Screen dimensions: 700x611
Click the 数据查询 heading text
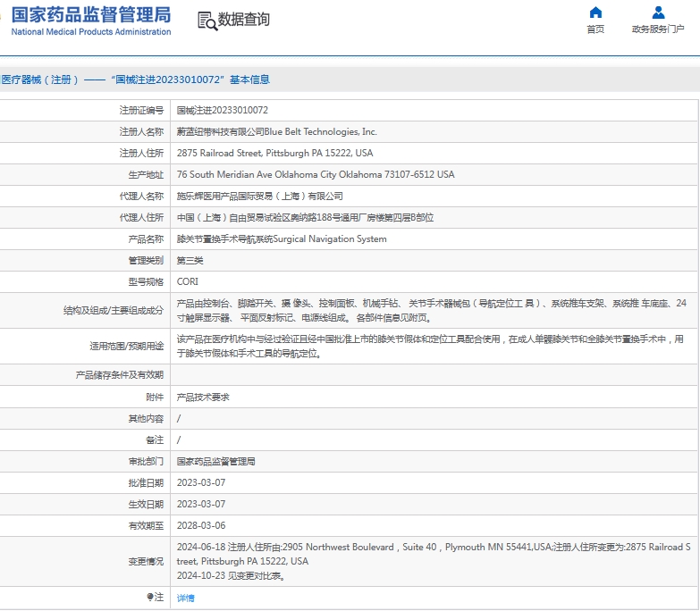pos(243,20)
